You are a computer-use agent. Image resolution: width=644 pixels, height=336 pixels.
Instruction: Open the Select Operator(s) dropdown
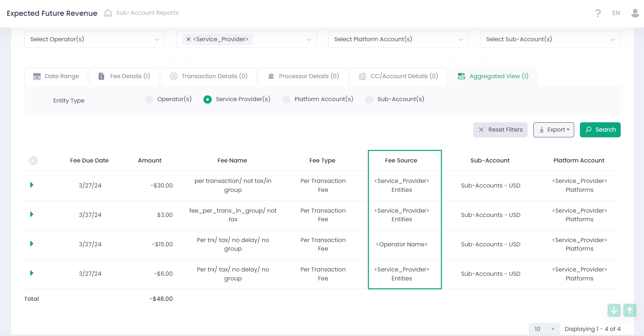click(95, 39)
